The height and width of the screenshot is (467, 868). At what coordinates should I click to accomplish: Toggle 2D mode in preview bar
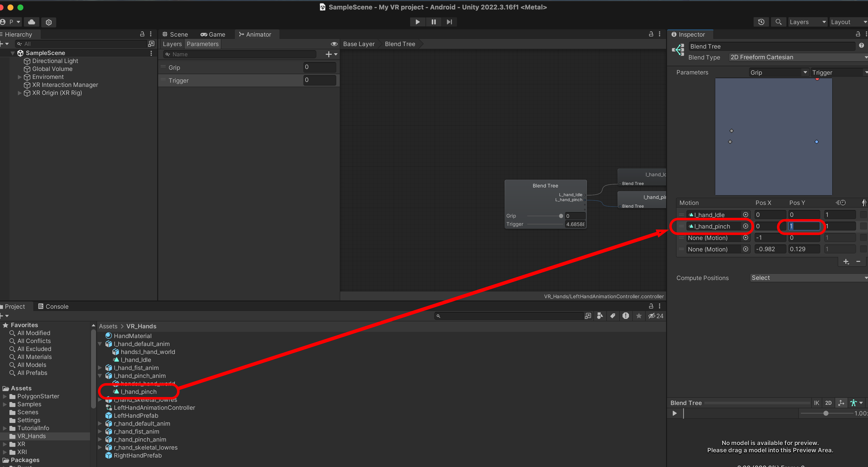(x=828, y=403)
